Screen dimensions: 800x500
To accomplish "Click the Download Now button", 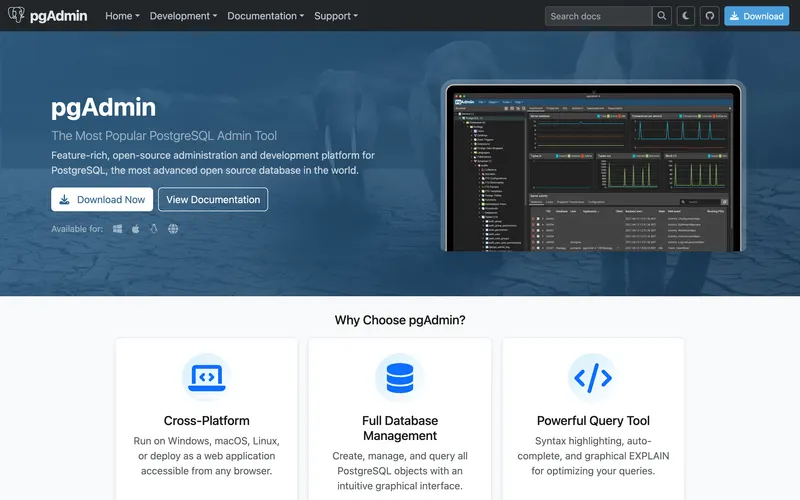I will tap(102, 199).
